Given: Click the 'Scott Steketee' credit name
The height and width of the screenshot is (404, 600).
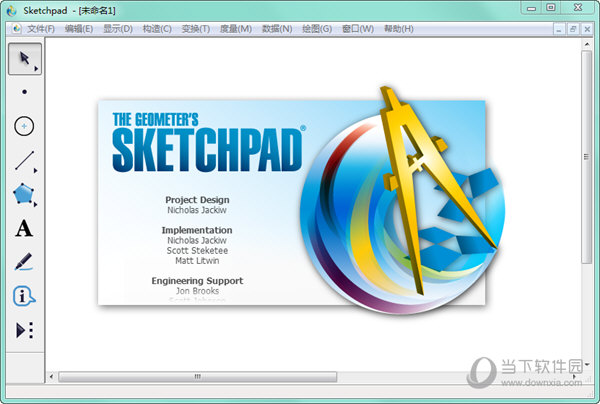Looking at the screenshot, I should 197,251.
